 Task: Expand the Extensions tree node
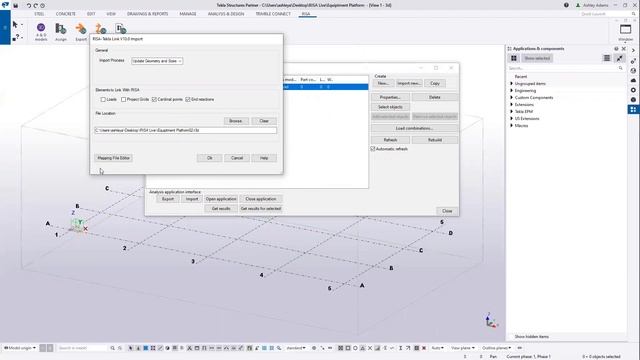511,104
